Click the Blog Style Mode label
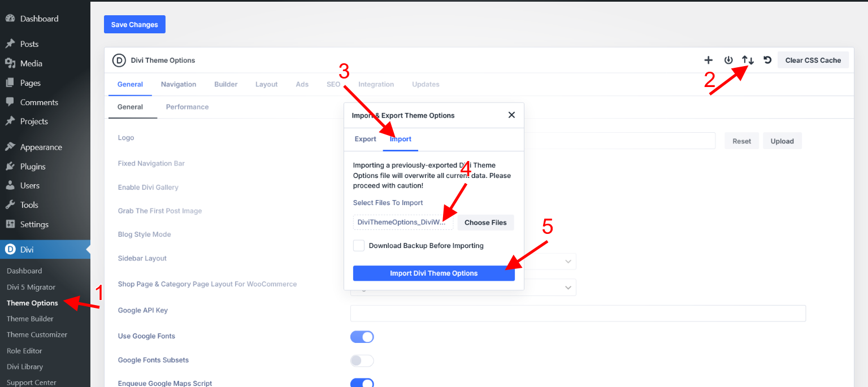 coord(144,234)
